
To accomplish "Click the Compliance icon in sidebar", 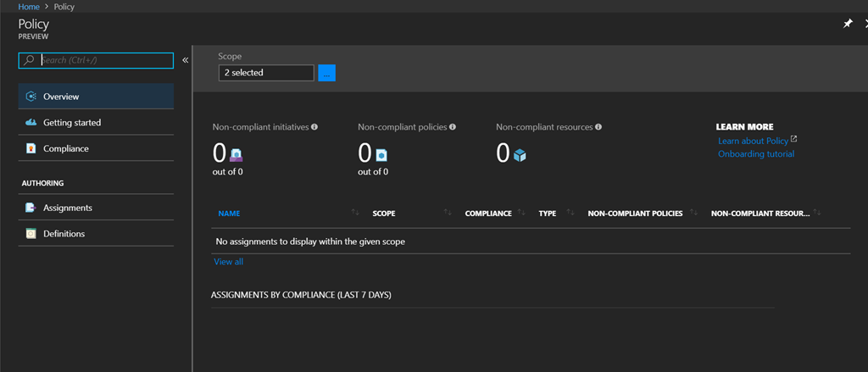I will [31, 148].
